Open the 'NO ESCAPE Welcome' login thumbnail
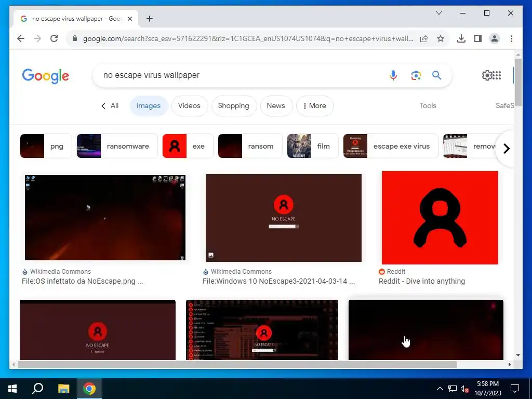This screenshot has height=399, width=532. coord(98,330)
